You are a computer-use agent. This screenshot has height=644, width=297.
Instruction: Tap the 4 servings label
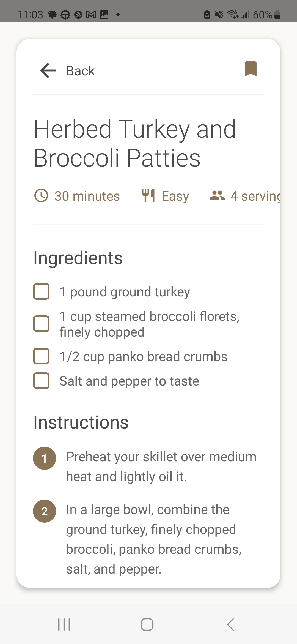tap(256, 196)
